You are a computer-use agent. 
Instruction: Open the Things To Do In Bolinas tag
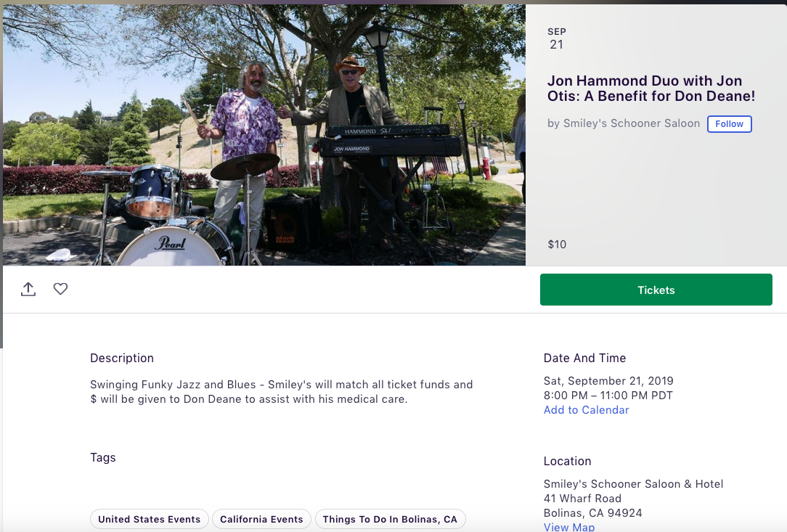(x=390, y=519)
